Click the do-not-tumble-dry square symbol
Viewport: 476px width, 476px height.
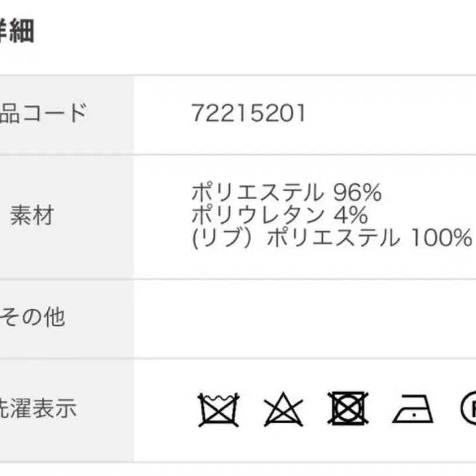(x=348, y=408)
